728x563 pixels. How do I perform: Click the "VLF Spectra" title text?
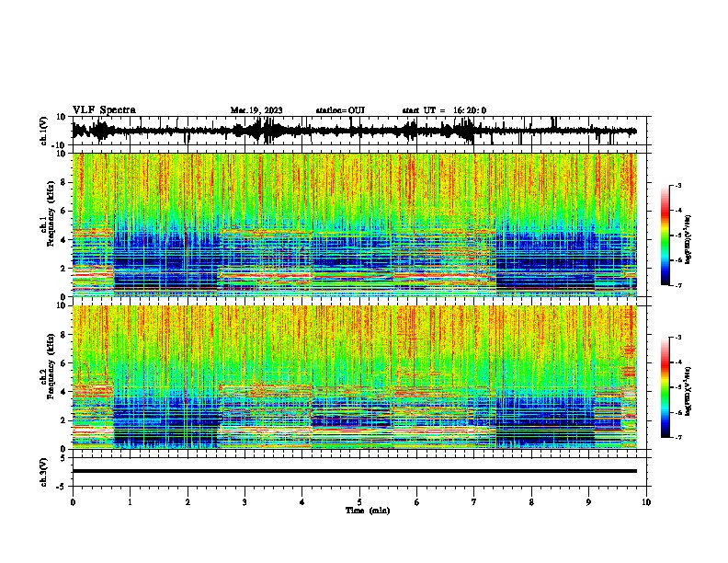click(x=104, y=110)
